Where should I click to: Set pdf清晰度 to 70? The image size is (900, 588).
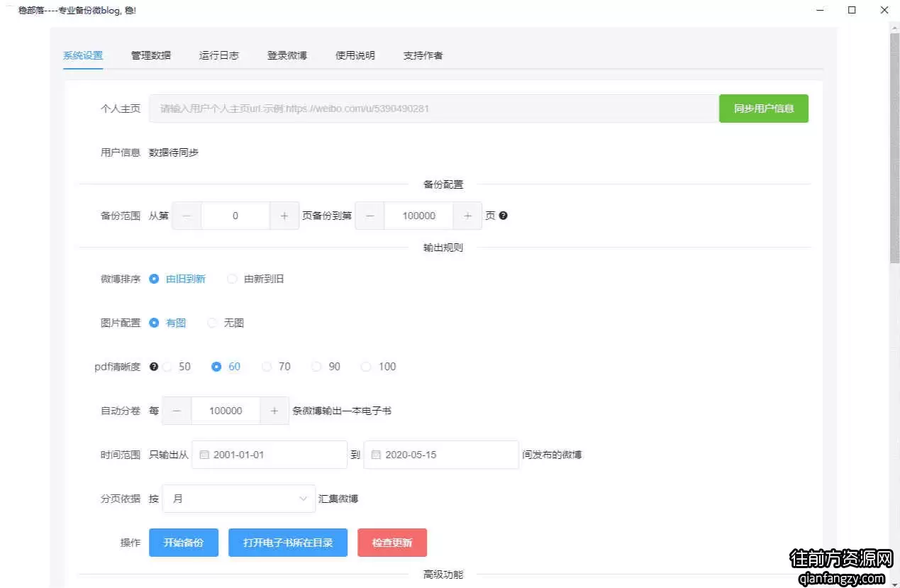tap(276, 367)
